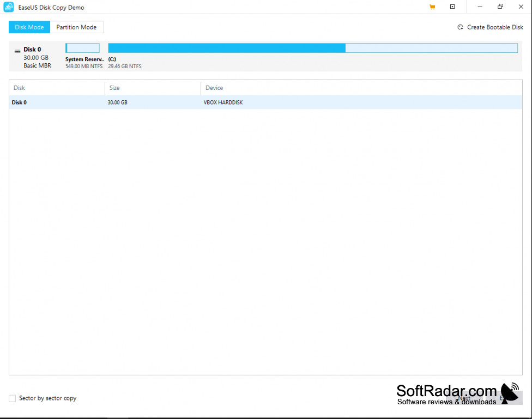Click the title bar menu box icon
This screenshot has height=419, width=532.
coord(452,7)
